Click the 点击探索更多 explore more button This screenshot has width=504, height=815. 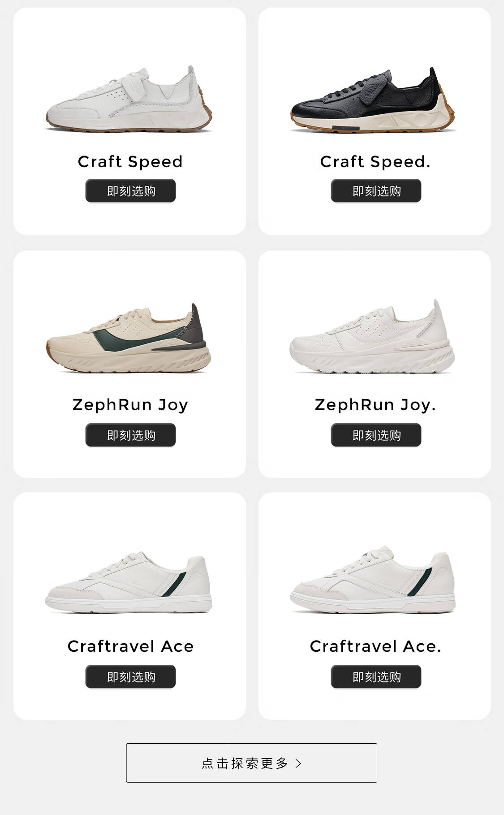tap(251, 763)
